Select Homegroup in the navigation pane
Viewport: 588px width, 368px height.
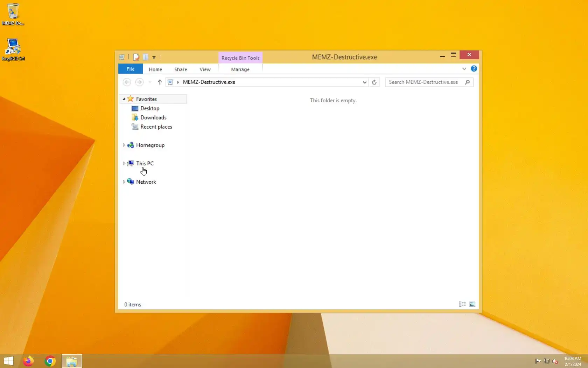[150, 145]
